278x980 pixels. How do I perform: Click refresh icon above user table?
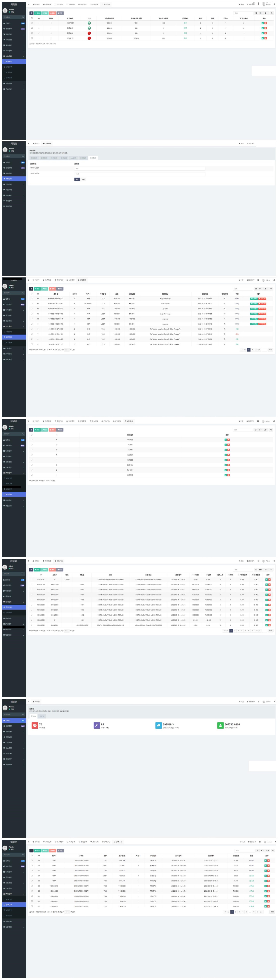(32, 570)
